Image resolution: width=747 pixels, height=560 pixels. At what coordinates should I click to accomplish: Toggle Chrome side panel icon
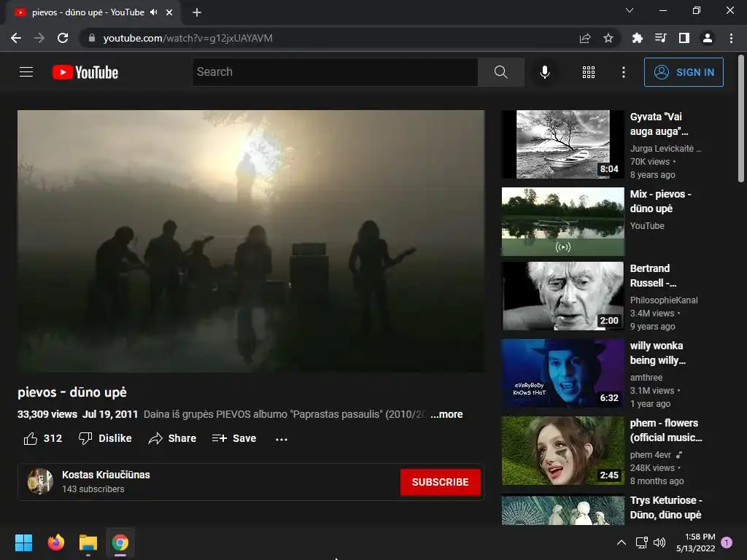(684, 38)
